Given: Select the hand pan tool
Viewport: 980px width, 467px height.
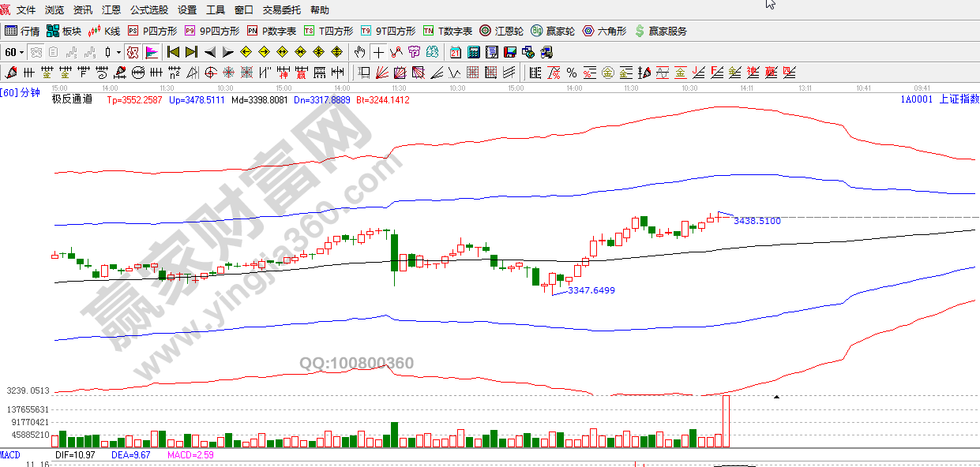Looking at the screenshot, I should coord(360,53).
